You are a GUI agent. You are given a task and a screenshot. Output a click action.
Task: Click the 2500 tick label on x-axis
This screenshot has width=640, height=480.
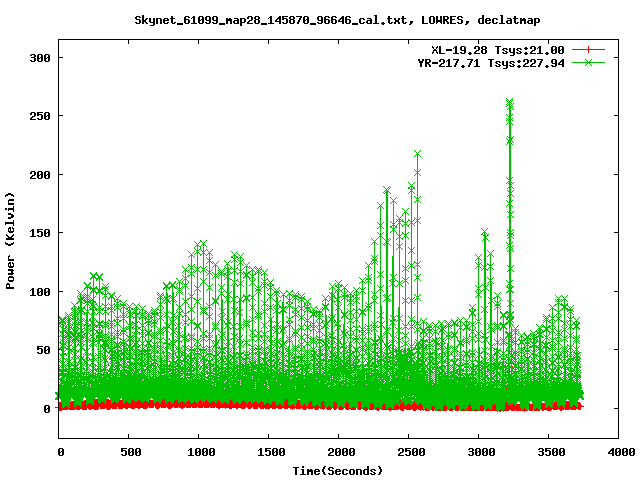(x=409, y=452)
